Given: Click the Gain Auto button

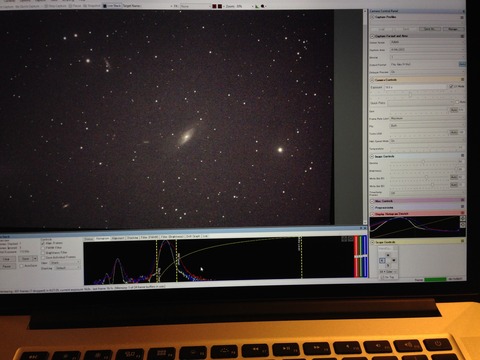Looking at the screenshot, I should pos(454,110).
